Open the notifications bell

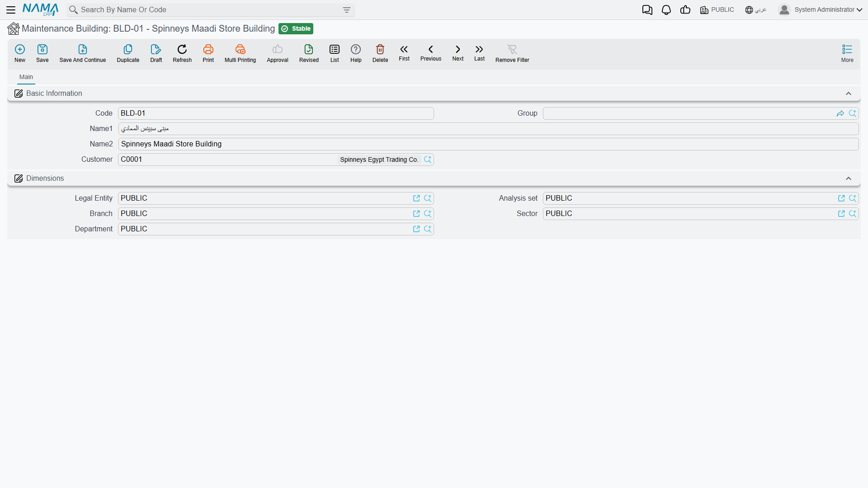pyautogui.click(x=666, y=10)
